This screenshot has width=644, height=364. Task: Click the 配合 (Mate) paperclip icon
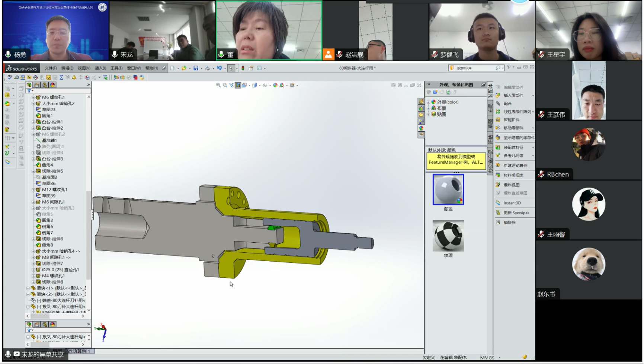click(498, 103)
